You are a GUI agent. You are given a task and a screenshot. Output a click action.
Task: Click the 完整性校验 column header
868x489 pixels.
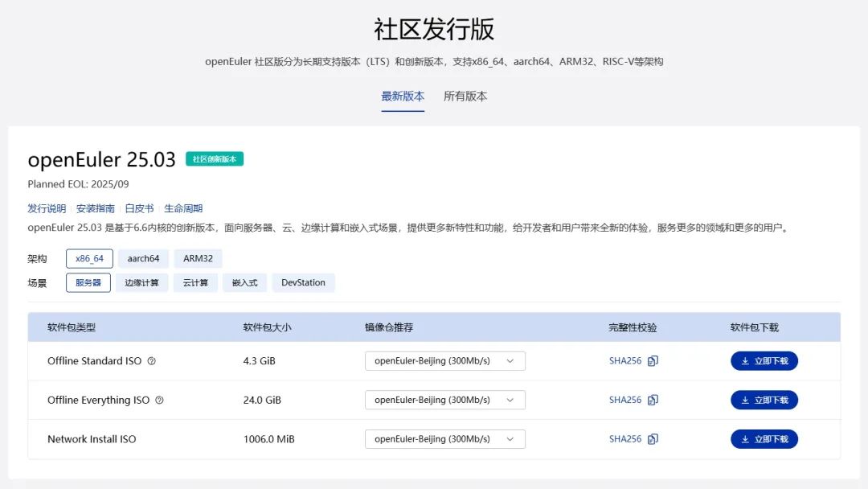633,327
